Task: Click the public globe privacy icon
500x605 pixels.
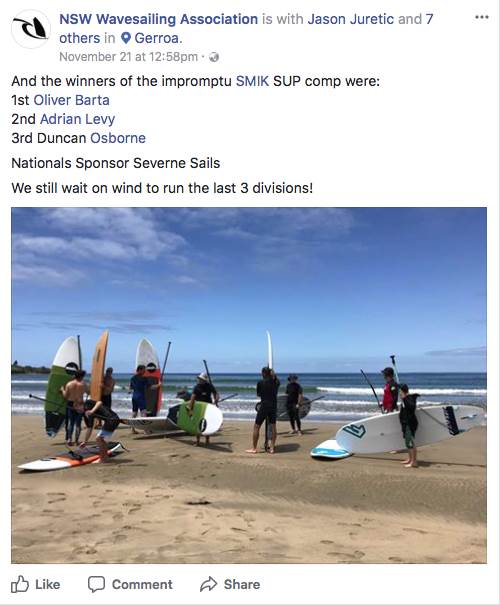Action: (214, 57)
